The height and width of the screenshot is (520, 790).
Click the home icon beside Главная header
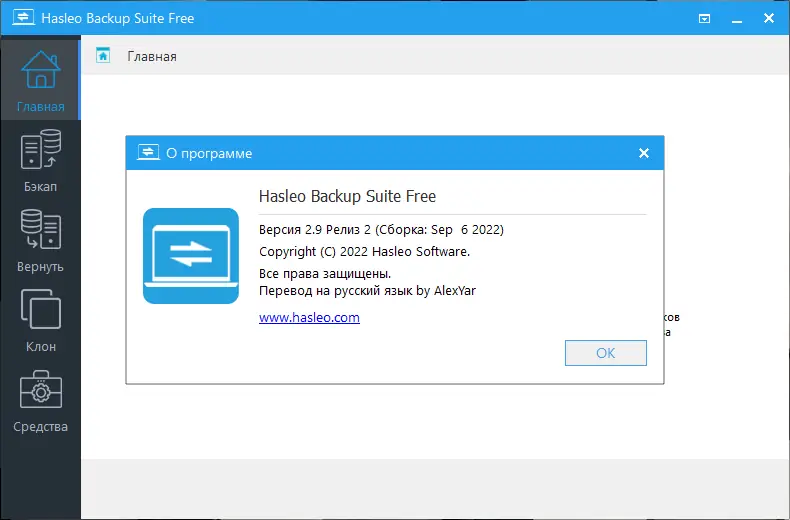103,55
